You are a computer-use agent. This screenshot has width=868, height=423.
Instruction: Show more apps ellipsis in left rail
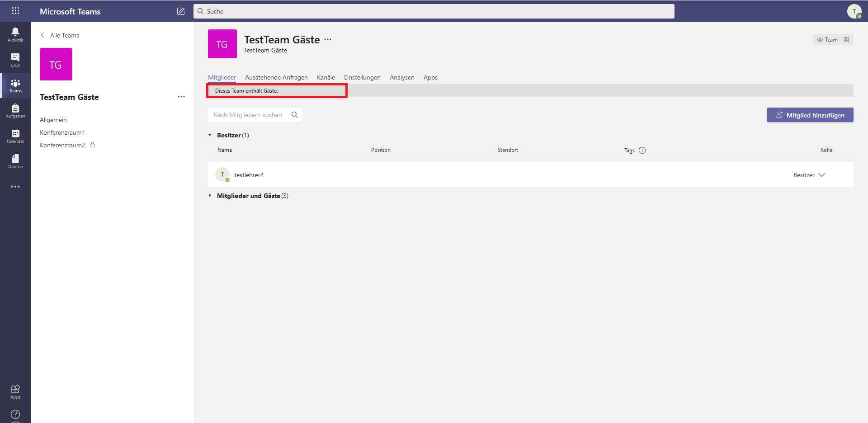(x=15, y=187)
